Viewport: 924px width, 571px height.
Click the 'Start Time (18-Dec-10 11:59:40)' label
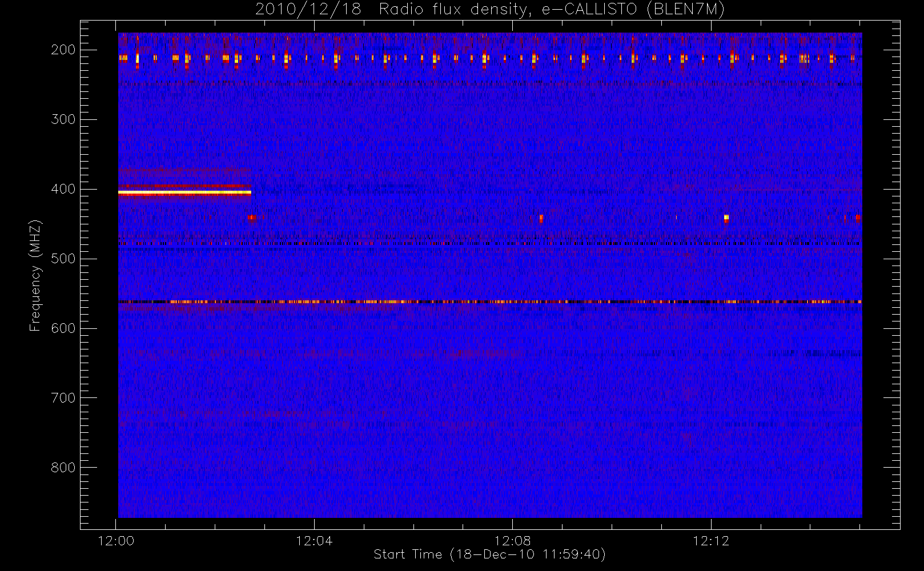click(489, 554)
